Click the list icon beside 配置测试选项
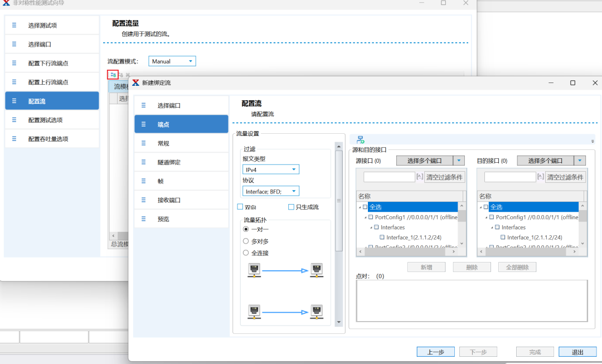Screen dimensions: 602x364 click(14, 120)
